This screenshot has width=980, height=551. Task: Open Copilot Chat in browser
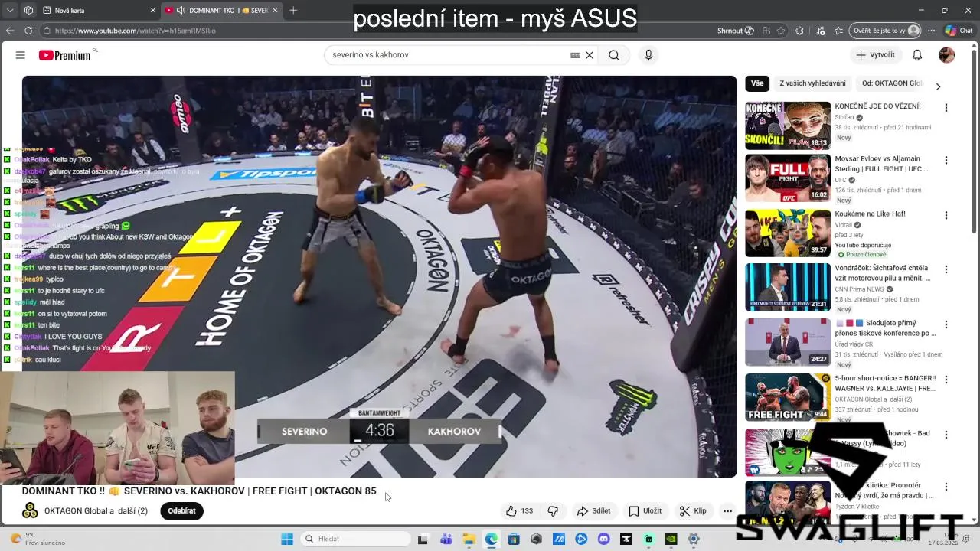[x=959, y=31]
